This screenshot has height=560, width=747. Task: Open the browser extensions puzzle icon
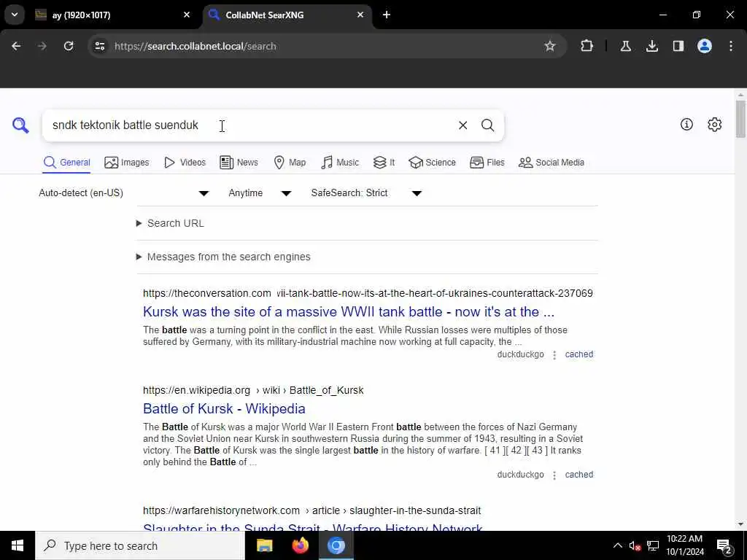tap(587, 46)
